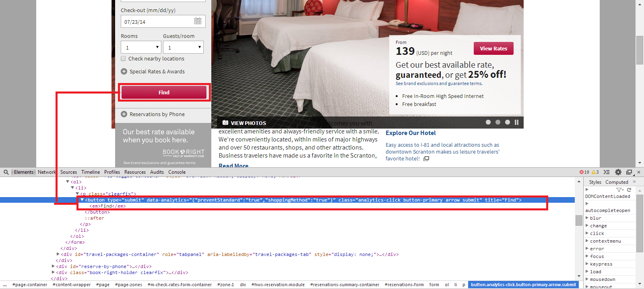
Task: Switch to the Network tab
Action: pyautogui.click(x=47, y=172)
